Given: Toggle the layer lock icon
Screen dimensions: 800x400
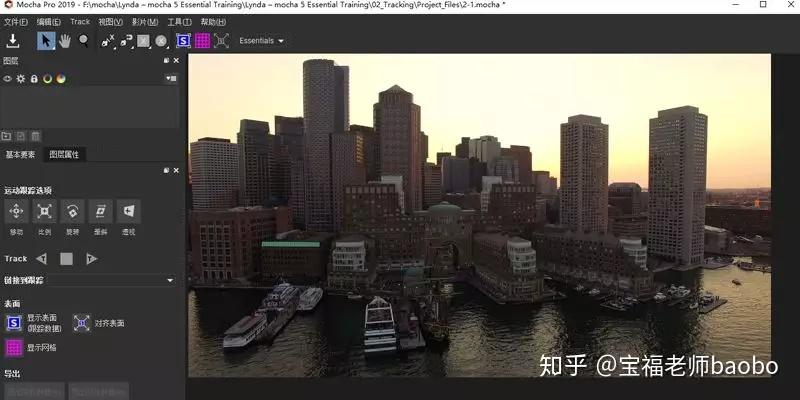Looking at the screenshot, I should [x=34, y=79].
